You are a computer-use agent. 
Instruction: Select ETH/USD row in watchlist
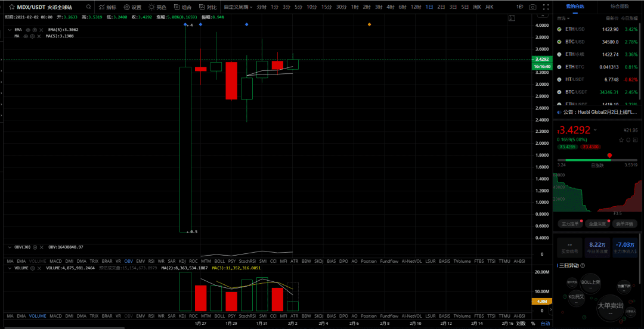(x=597, y=29)
